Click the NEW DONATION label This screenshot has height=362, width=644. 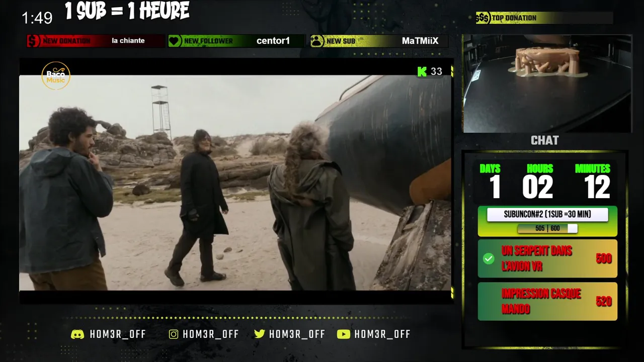pyautogui.click(x=66, y=41)
